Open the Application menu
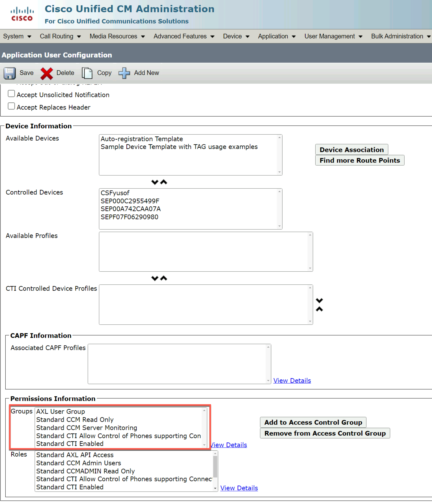Screen dimensions: 432x504 (277, 36)
